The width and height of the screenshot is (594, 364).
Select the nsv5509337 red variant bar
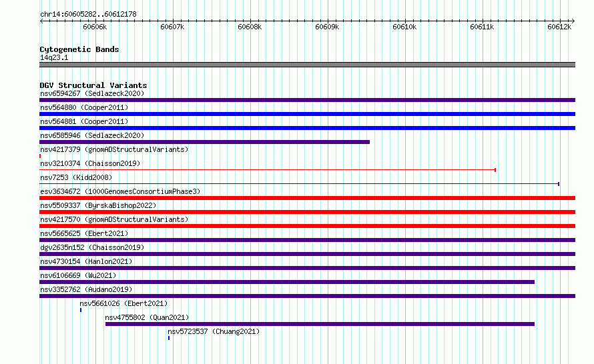(307, 212)
